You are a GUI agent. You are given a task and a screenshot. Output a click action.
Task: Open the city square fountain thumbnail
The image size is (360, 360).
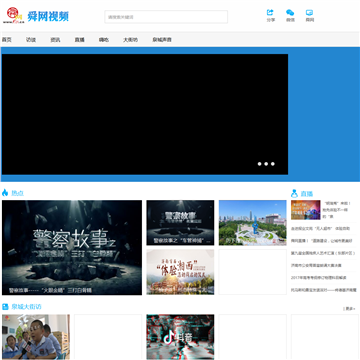point(253,223)
